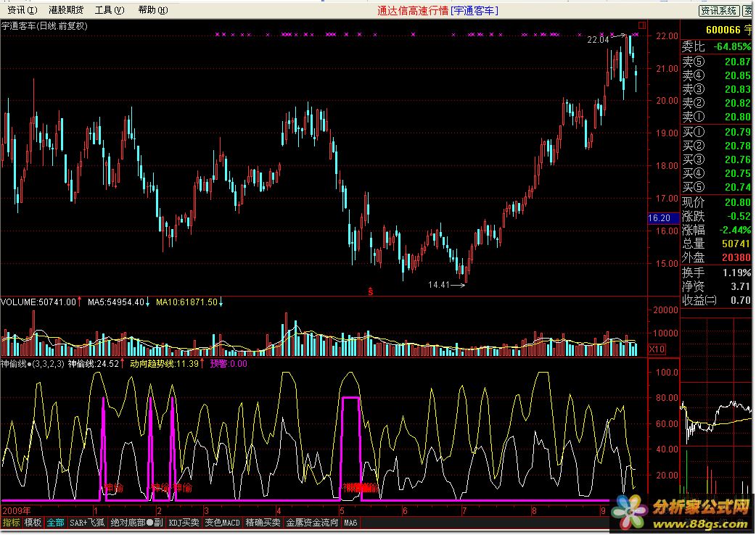
Task: Click the 买② bid row at 20.78
Action: [x=716, y=146]
